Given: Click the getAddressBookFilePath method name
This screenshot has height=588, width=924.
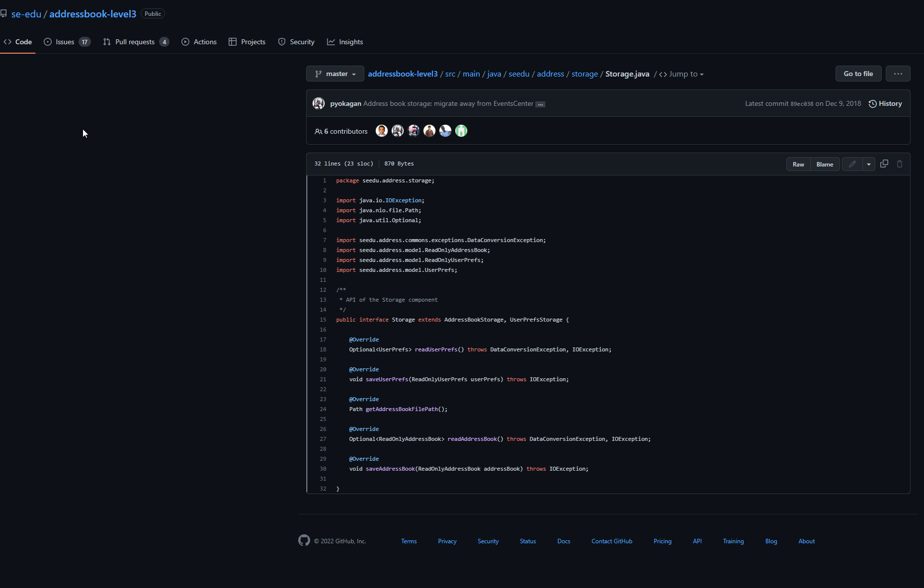Looking at the screenshot, I should pos(402,409).
